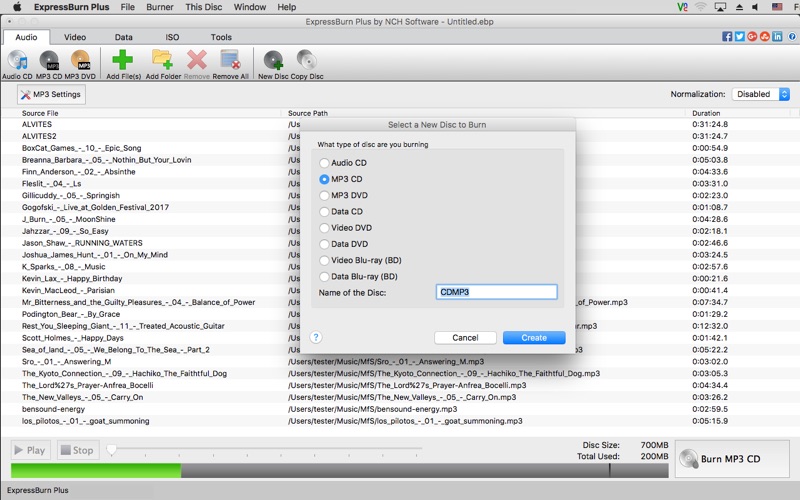The width and height of the screenshot is (800, 500).
Task: Select the los_pilotos goat_summoning row
Action: click(x=400, y=421)
